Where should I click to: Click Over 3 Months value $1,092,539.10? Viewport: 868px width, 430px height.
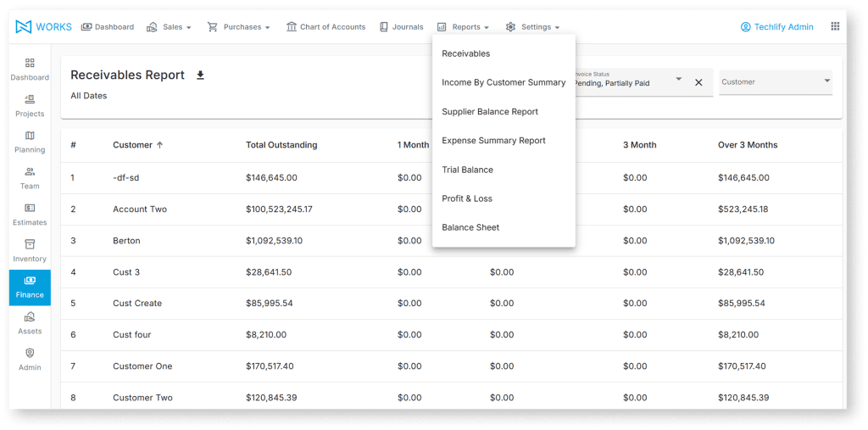click(x=746, y=241)
